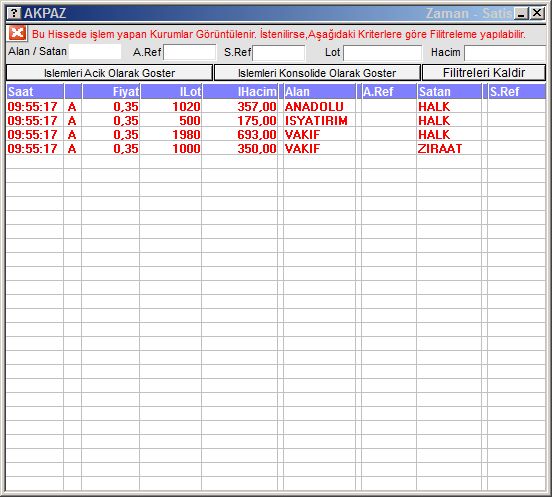Click Islemleri Konsolide Olarak Goster button
Image resolution: width=552 pixels, height=497 pixels.
[317, 73]
